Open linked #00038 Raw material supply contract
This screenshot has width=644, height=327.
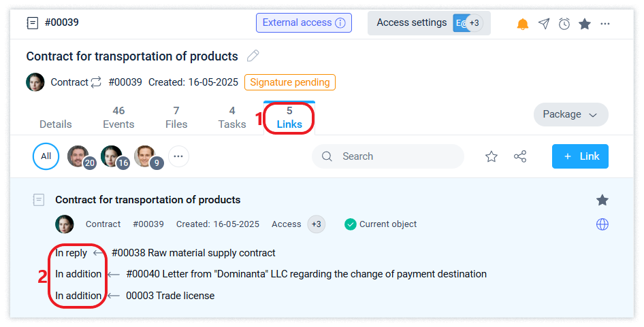click(x=193, y=253)
